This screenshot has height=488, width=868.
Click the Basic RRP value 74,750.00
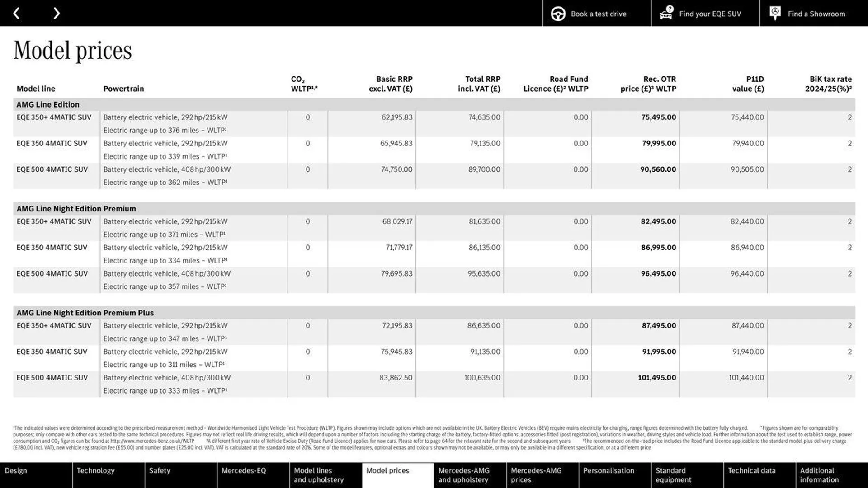click(397, 169)
